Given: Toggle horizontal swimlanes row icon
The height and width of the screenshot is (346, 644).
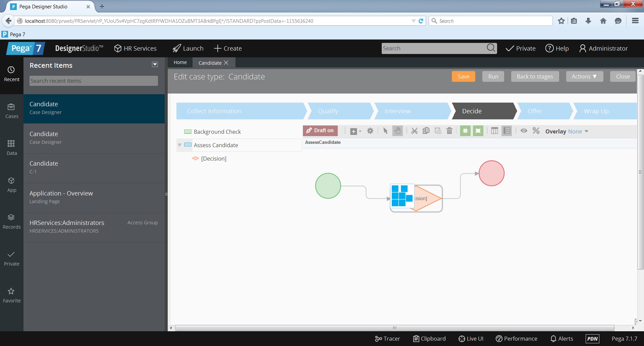Looking at the screenshot, I should click(507, 131).
